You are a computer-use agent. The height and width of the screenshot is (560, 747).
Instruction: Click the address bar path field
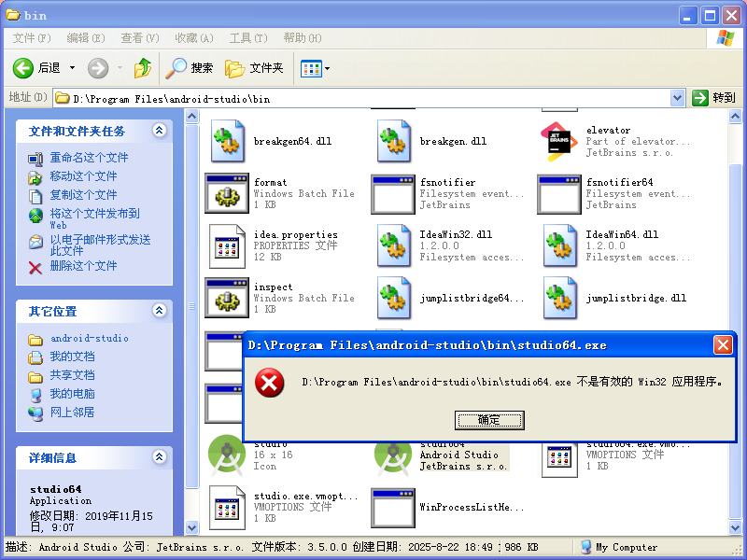[x=362, y=99]
